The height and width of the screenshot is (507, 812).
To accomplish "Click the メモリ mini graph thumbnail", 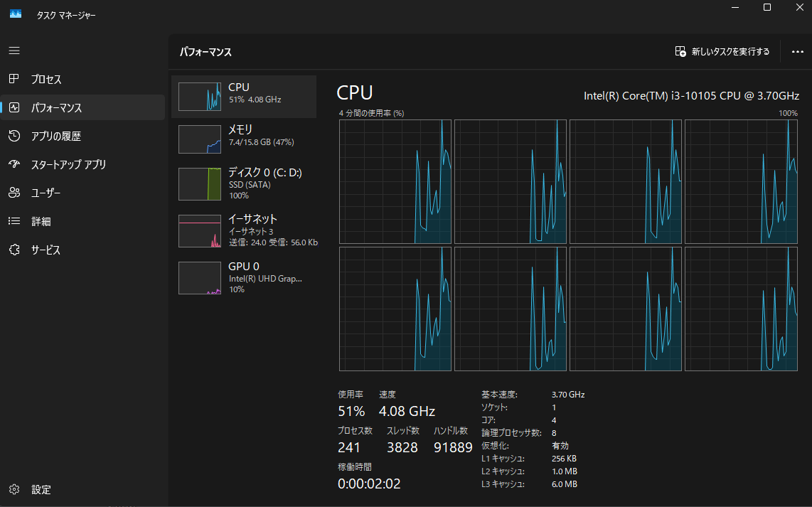I will [200, 139].
